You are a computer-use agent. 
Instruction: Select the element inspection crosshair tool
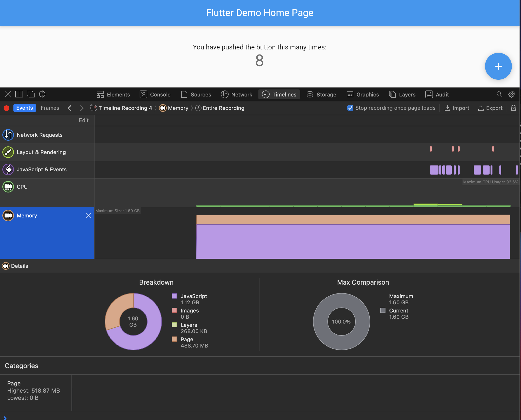pyautogui.click(x=42, y=94)
